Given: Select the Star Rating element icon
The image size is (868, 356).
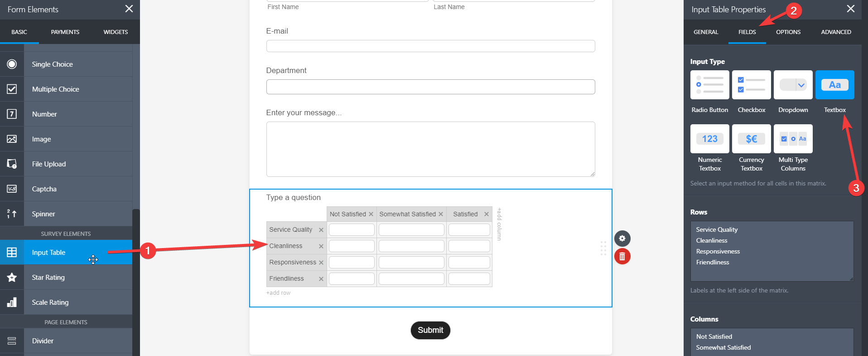Looking at the screenshot, I should click(x=12, y=278).
